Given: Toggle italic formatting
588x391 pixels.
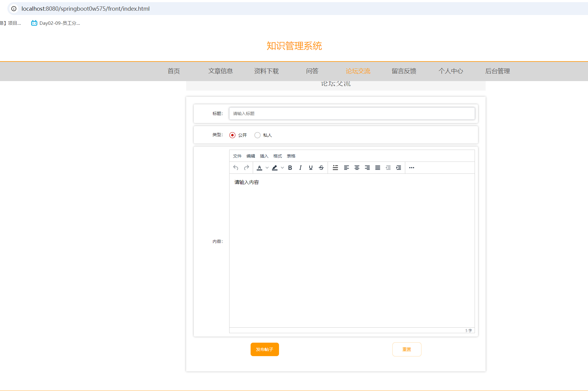Looking at the screenshot, I should pos(300,168).
